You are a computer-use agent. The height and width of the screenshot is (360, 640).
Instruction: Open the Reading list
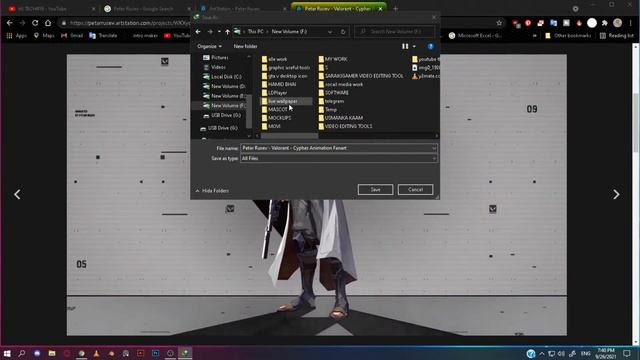pyautogui.click(x=617, y=36)
